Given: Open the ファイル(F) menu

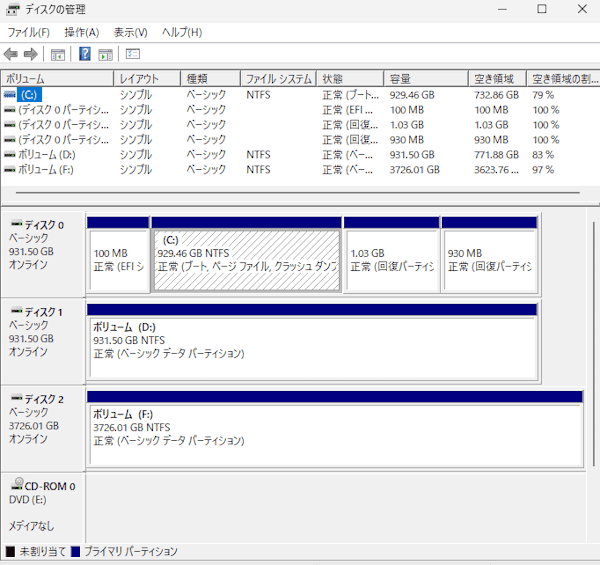Looking at the screenshot, I should pyautogui.click(x=29, y=33).
